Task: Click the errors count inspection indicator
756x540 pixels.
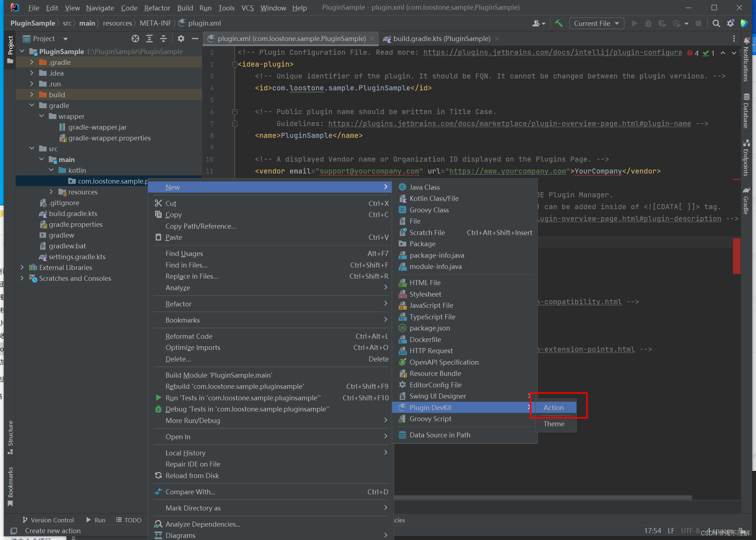Action: 693,53
